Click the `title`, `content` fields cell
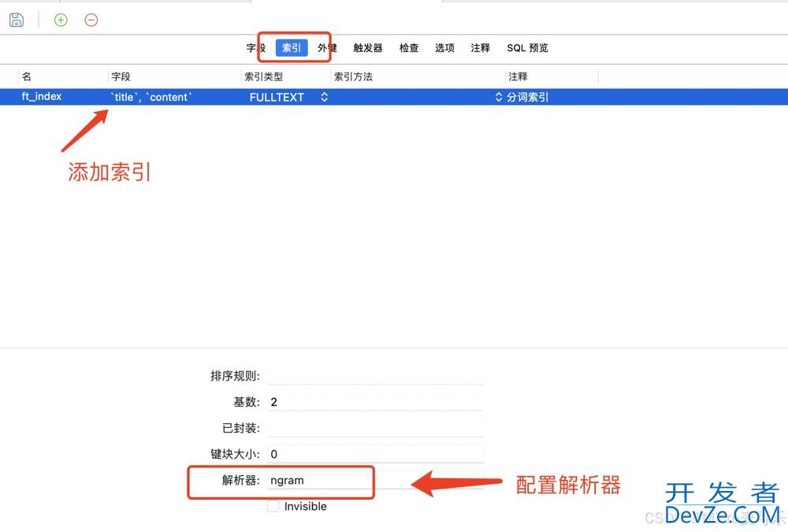 (151, 97)
